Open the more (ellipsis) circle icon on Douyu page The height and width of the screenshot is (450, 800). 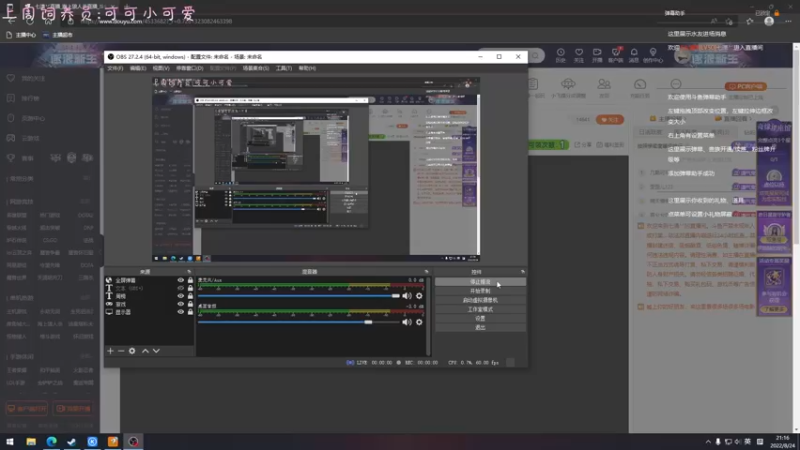(x=676, y=84)
